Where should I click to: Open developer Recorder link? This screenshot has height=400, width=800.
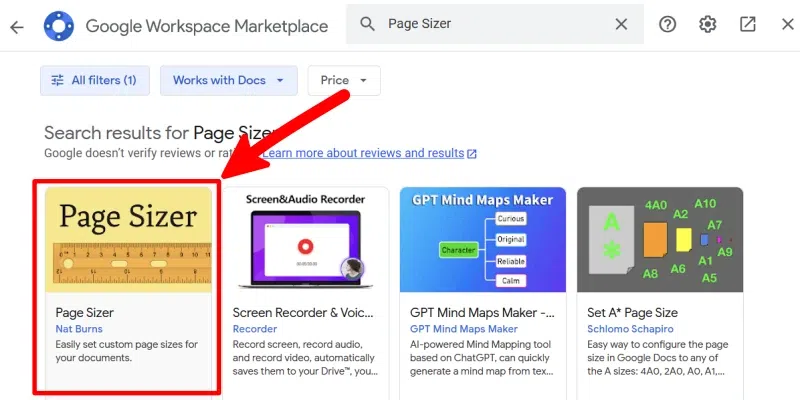pos(255,329)
